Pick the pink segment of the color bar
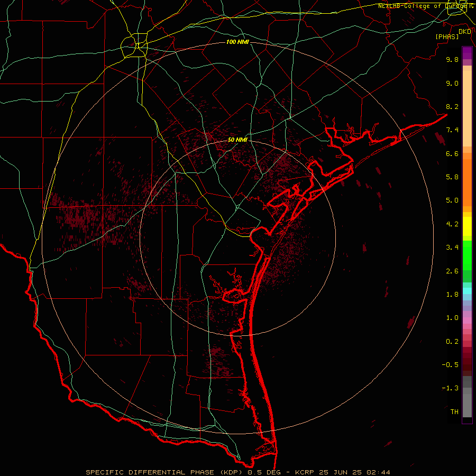 point(467,321)
